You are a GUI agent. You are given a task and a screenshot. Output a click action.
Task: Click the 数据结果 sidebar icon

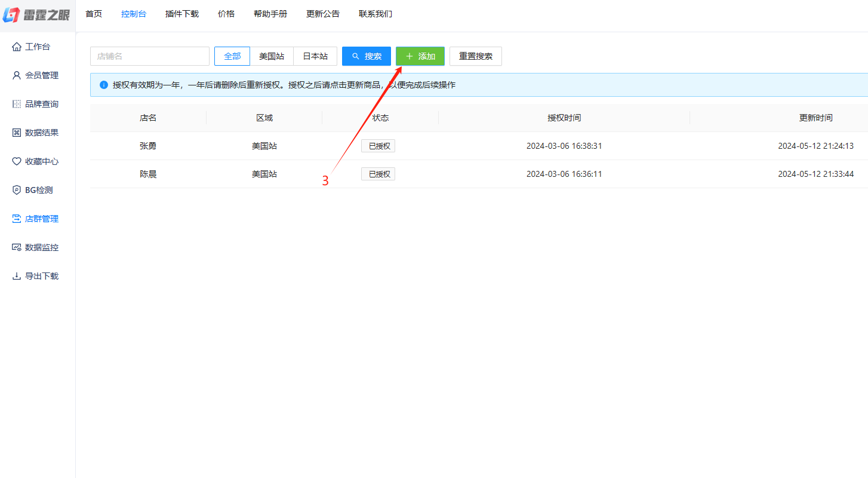point(17,133)
